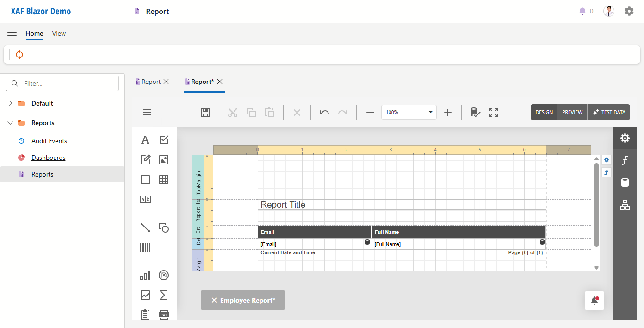Select the Shape control tool
The width and height of the screenshot is (644, 328).
(164, 227)
